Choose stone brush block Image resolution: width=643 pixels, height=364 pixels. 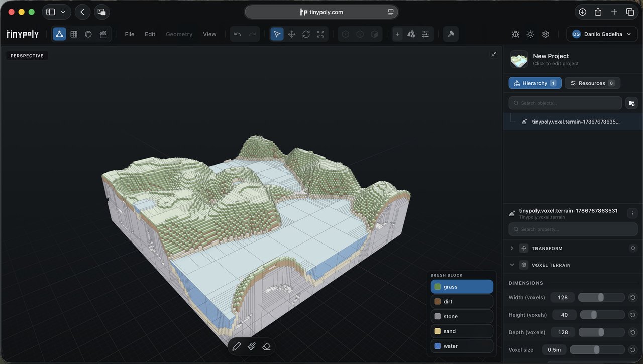coord(462,316)
